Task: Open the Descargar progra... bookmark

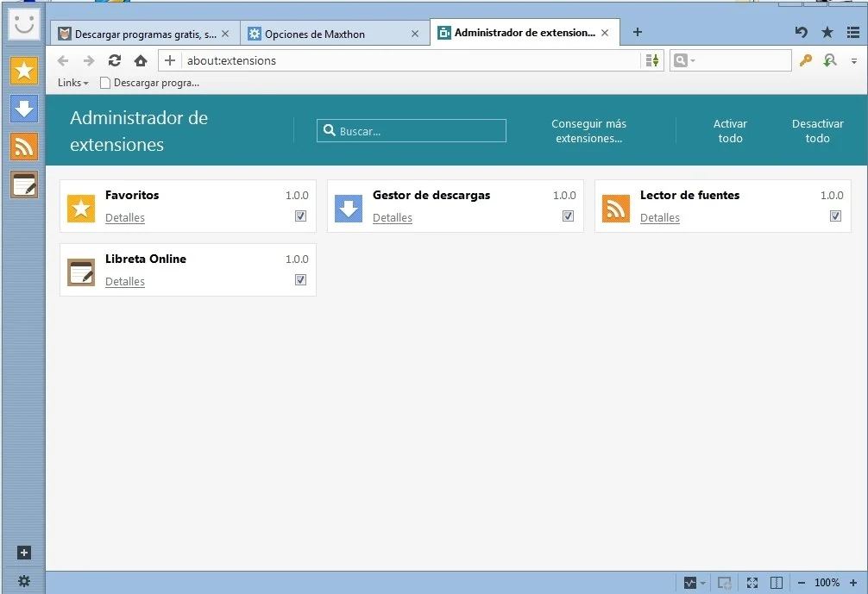Action: click(x=149, y=83)
